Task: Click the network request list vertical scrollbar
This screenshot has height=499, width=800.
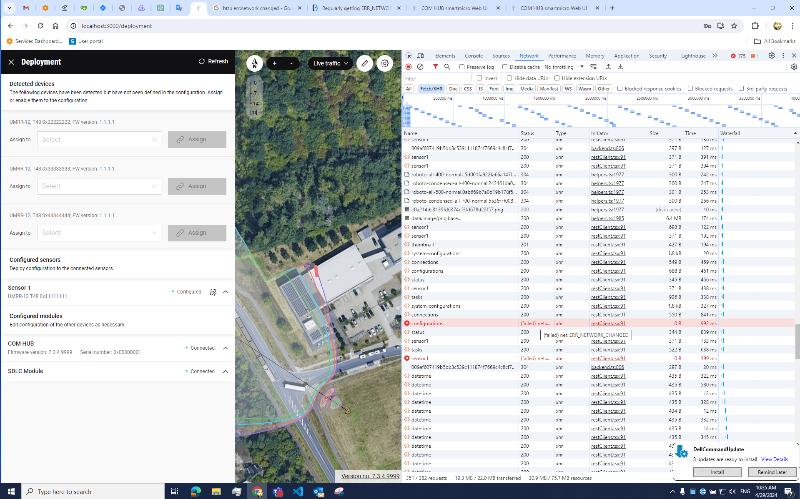Action: (797, 341)
